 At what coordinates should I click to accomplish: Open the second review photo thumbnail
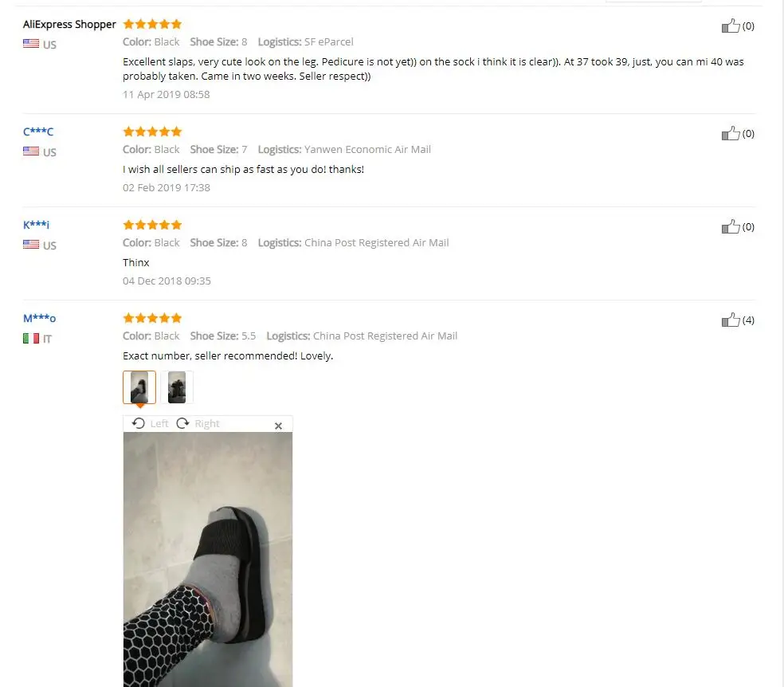tap(177, 387)
